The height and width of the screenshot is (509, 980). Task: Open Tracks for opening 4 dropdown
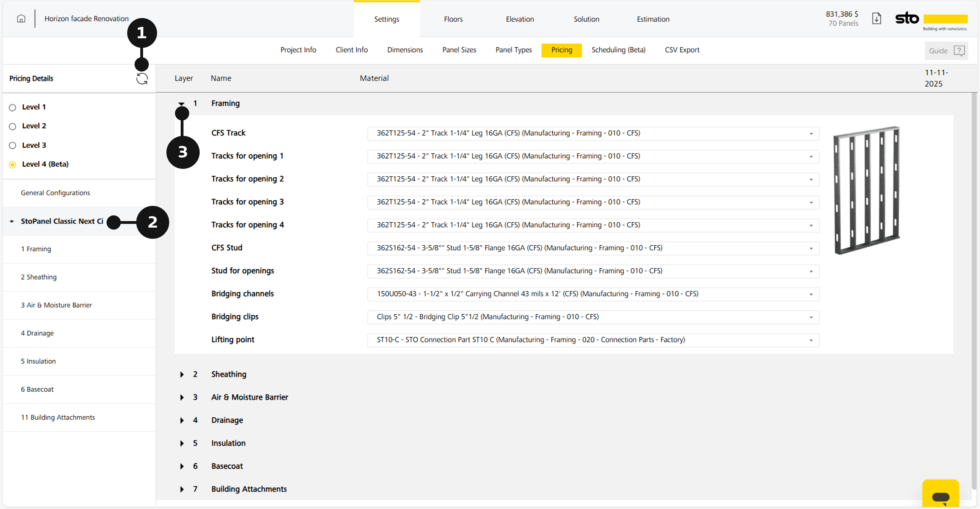(593, 225)
